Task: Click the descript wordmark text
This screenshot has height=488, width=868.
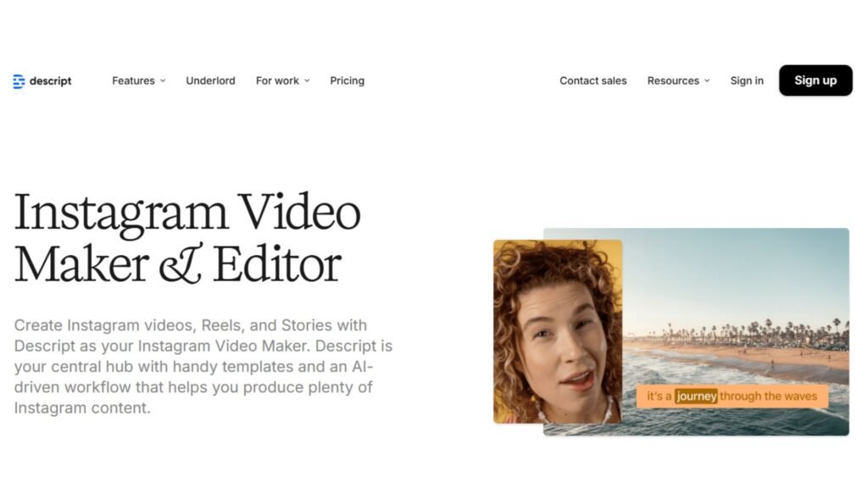Action: 50,80
